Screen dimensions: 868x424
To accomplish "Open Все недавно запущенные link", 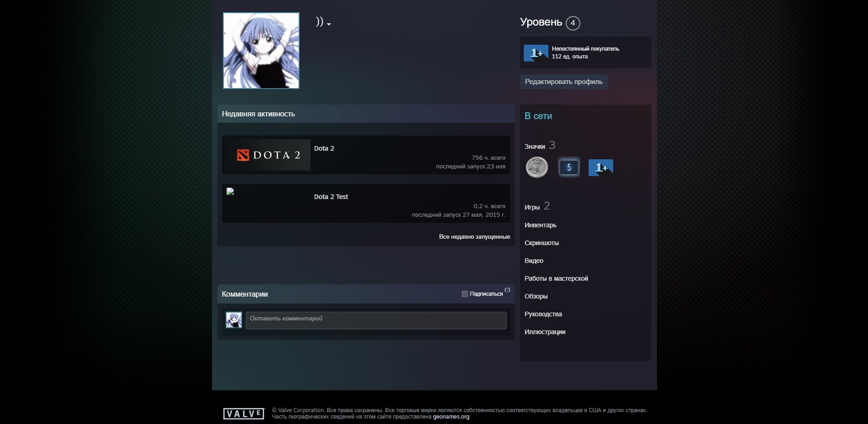I will tap(474, 236).
